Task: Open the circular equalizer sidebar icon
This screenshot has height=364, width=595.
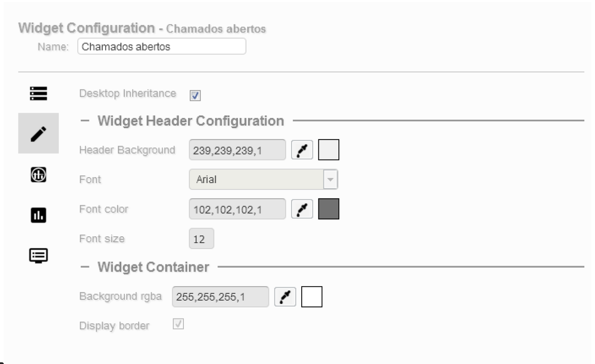Action: (x=38, y=175)
